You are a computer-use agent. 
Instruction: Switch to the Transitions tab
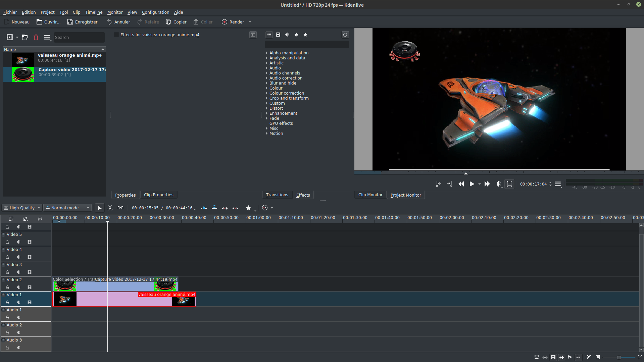pyautogui.click(x=277, y=195)
